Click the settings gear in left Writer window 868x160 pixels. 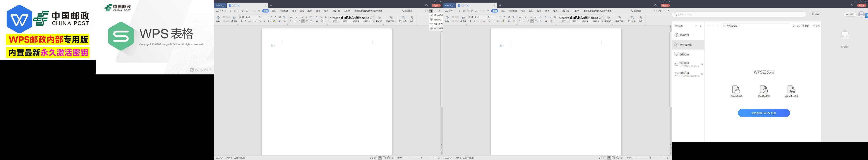pyautogui.click(x=431, y=11)
